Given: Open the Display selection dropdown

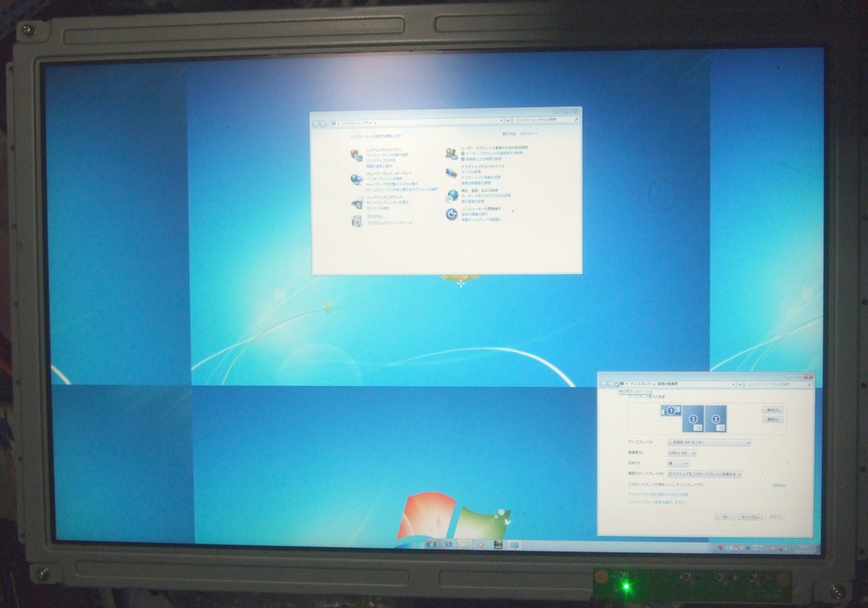Looking at the screenshot, I should 709,442.
